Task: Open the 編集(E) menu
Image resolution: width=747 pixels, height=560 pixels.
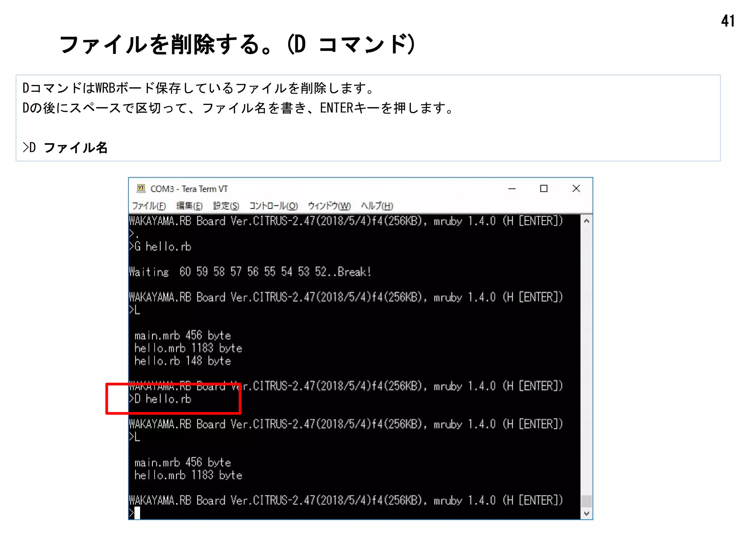Action: click(x=189, y=206)
